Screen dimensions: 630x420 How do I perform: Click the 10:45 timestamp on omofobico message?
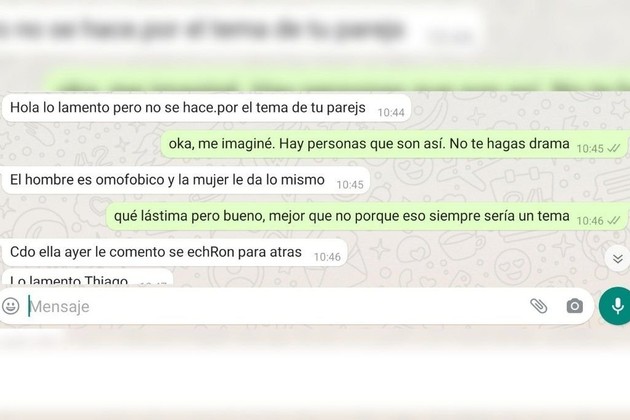350,185
